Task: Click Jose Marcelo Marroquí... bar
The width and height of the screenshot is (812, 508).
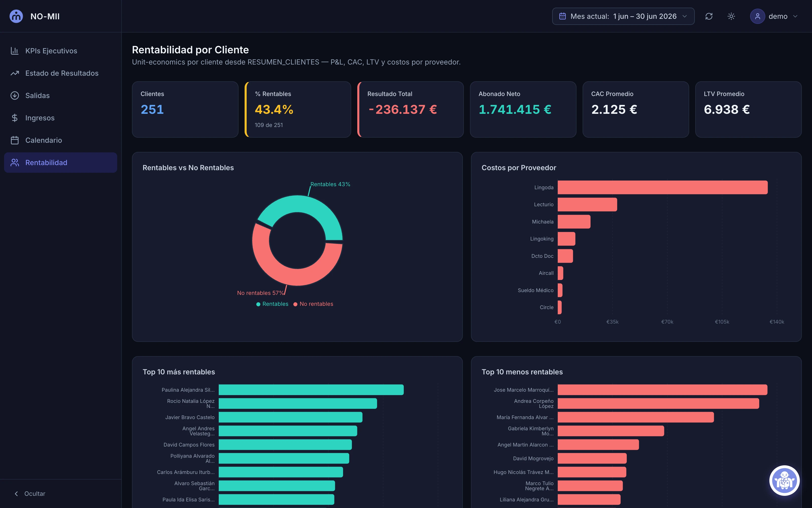Action: (662, 390)
